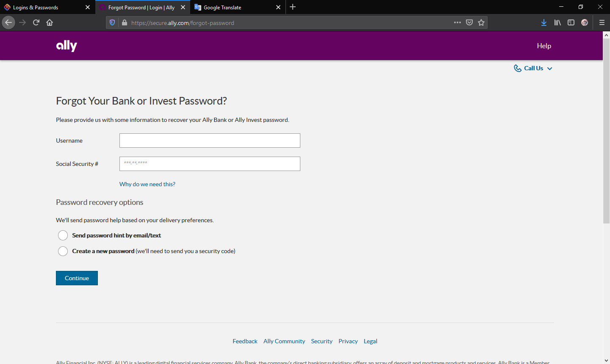Close the Logins & Passwords tab
Image resolution: width=610 pixels, height=364 pixels.
tap(88, 7)
